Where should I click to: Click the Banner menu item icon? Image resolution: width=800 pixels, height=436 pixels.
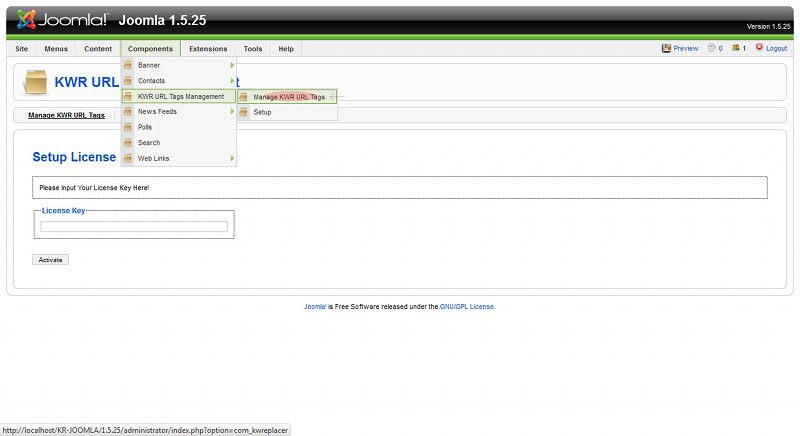coord(128,65)
